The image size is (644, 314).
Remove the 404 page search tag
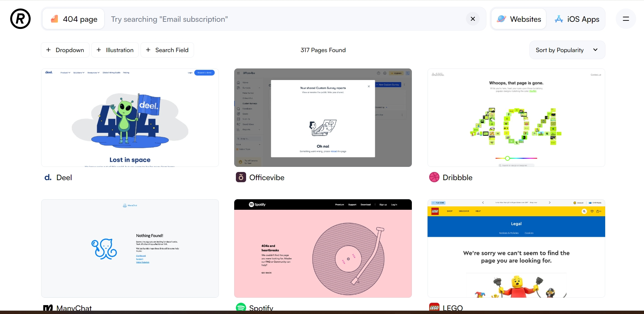click(73, 19)
